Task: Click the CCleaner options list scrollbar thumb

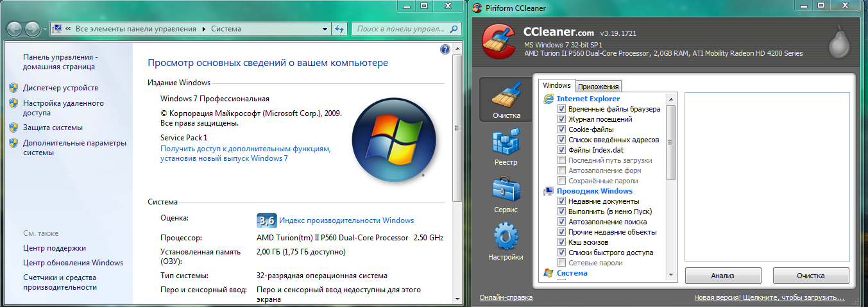Action: click(671, 142)
